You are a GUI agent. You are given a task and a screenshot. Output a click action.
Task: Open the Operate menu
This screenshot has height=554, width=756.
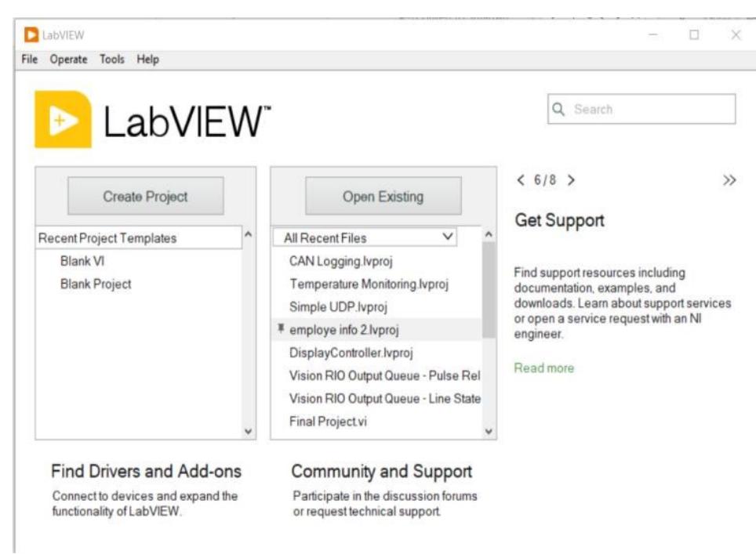click(x=68, y=60)
